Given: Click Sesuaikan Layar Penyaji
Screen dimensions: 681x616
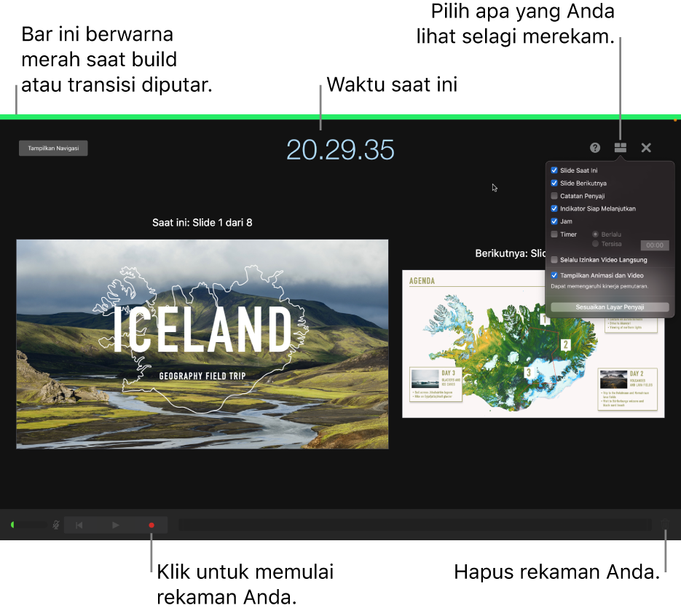Looking at the screenshot, I should (610, 307).
